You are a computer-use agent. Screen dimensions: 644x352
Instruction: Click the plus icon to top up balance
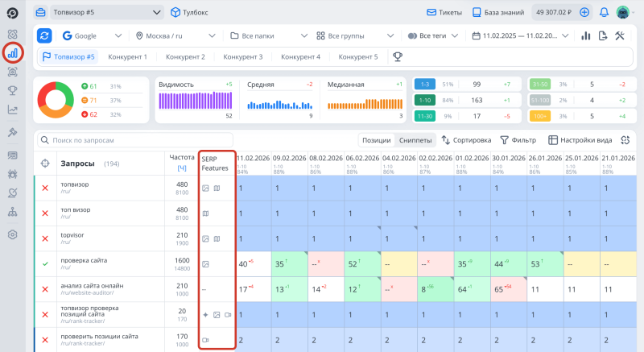pyautogui.click(x=584, y=13)
